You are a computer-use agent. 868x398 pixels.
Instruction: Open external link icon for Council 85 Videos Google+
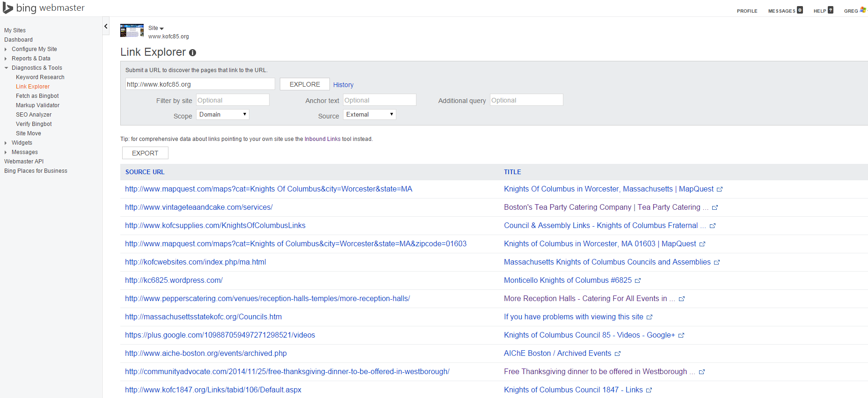click(x=681, y=336)
